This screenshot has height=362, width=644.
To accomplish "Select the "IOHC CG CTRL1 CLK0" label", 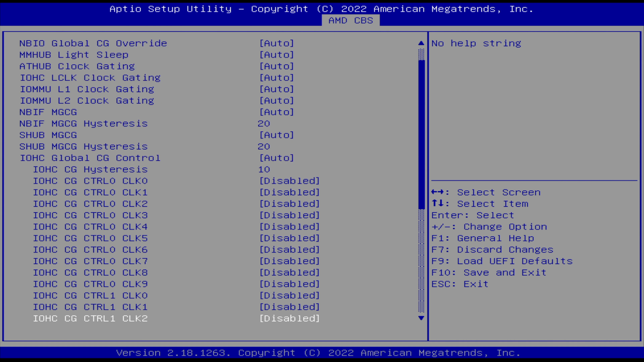I will click(90, 296).
